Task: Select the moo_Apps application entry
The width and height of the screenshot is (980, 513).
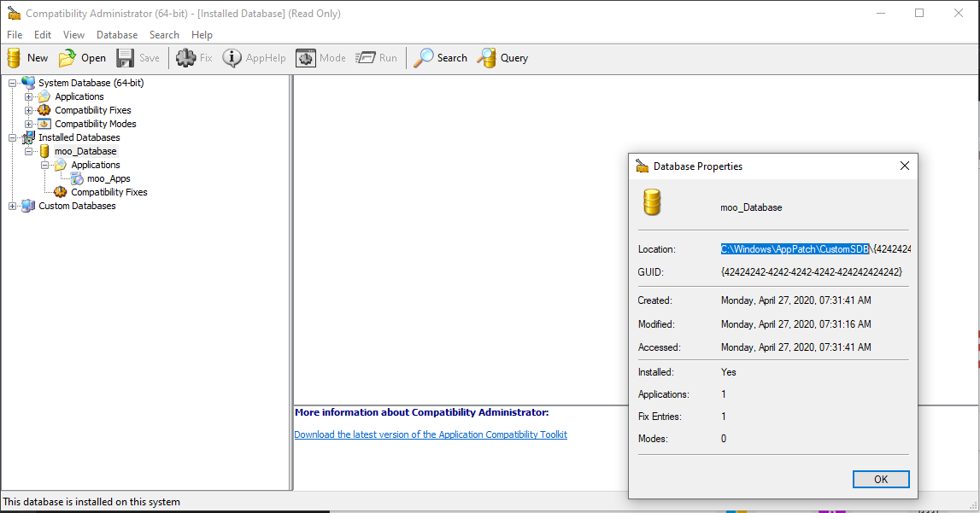Action: (109, 178)
